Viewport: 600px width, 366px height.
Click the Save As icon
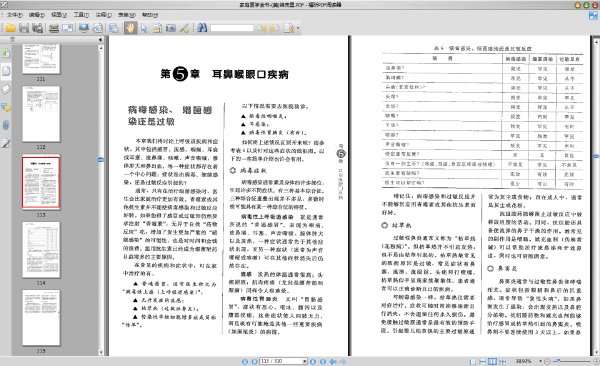[38, 28]
